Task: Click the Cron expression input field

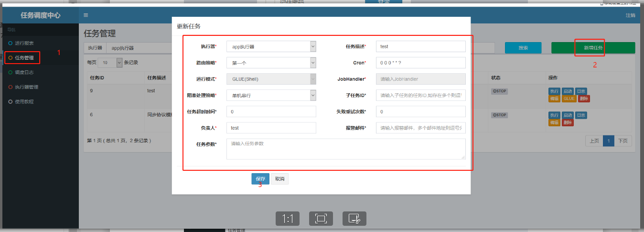Action: [x=421, y=63]
